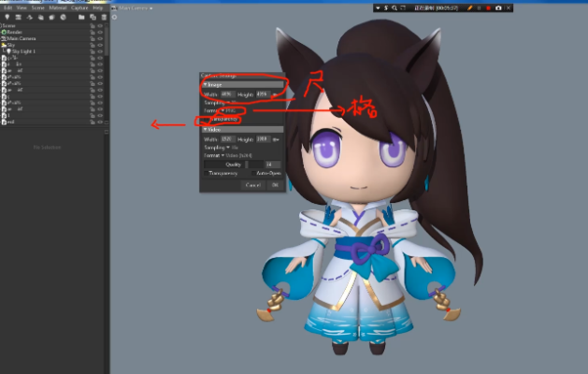Close the screen recorder bar
Viewport: 588px width, 374px height.
(x=509, y=7)
